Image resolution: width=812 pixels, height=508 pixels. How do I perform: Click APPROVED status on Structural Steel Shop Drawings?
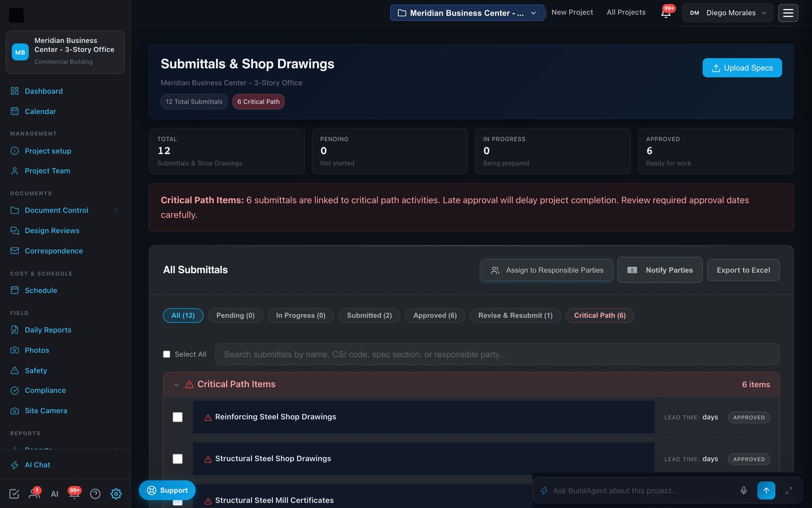tap(749, 459)
